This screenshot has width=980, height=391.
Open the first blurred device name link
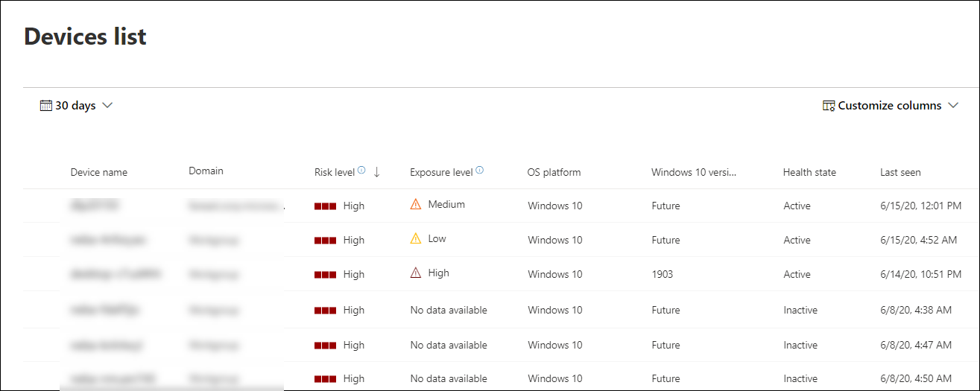[x=95, y=206]
